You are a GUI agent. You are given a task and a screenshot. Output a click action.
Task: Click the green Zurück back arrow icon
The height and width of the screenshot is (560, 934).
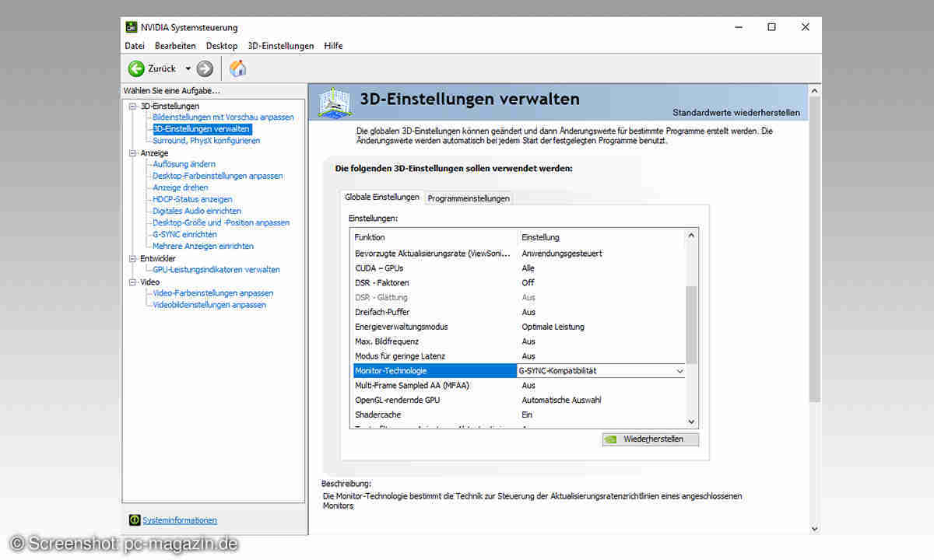coord(136,68)
